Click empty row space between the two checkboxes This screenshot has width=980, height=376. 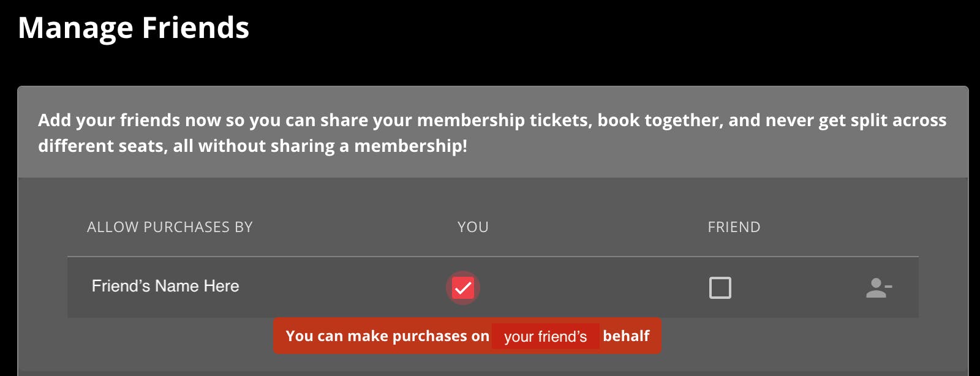point(591,288)
